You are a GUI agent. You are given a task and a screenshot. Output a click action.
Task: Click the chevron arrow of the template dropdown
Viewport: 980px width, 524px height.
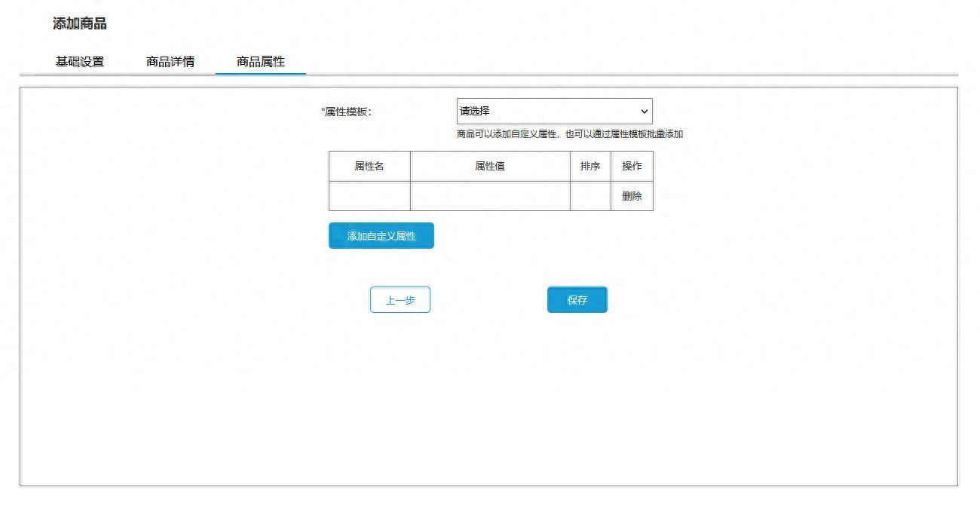[x=644, y=112]
